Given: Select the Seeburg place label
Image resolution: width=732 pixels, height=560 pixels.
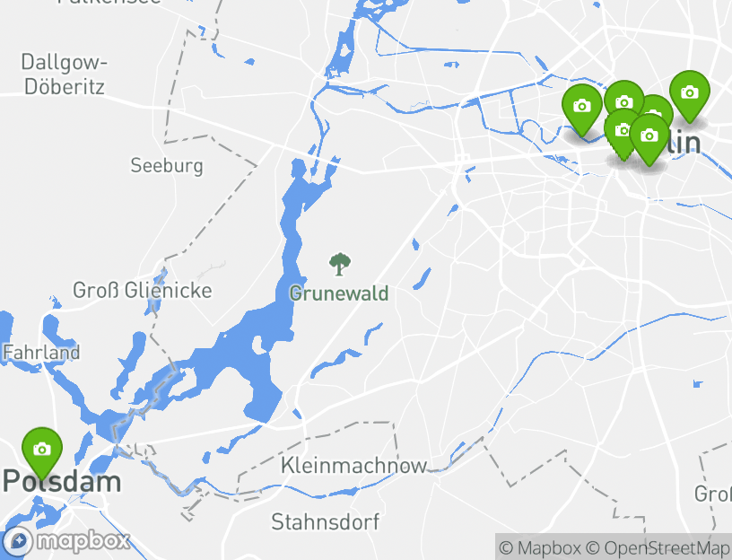Looking at the screenshot, I should tap(167, 166).
